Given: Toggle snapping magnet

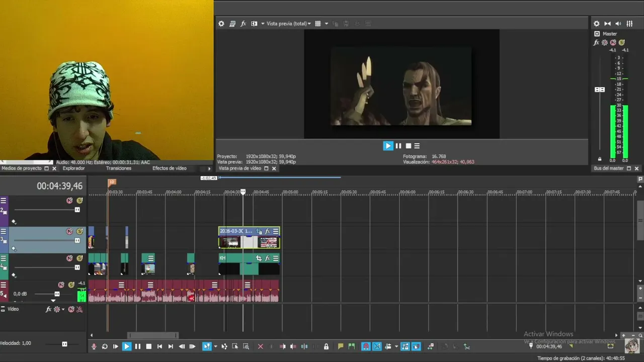Looking at the screenshot, I should pyautogui.click(x=366, y=346).
